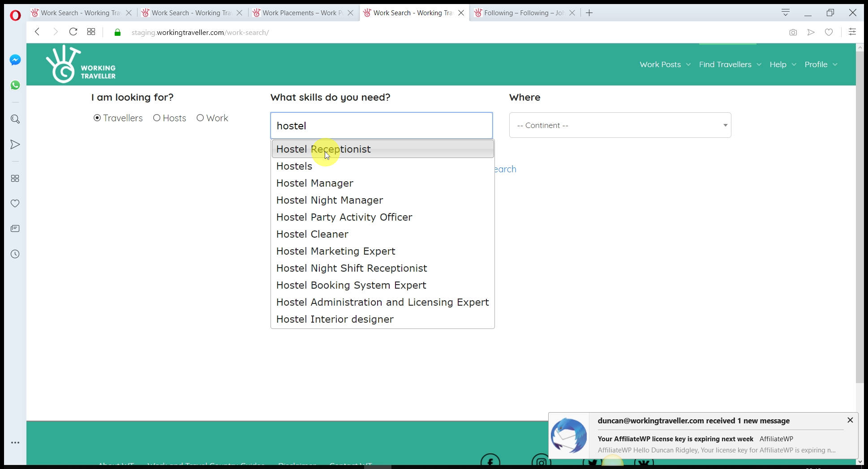Choose Hostel Manager from suggestions

[315, 183]
